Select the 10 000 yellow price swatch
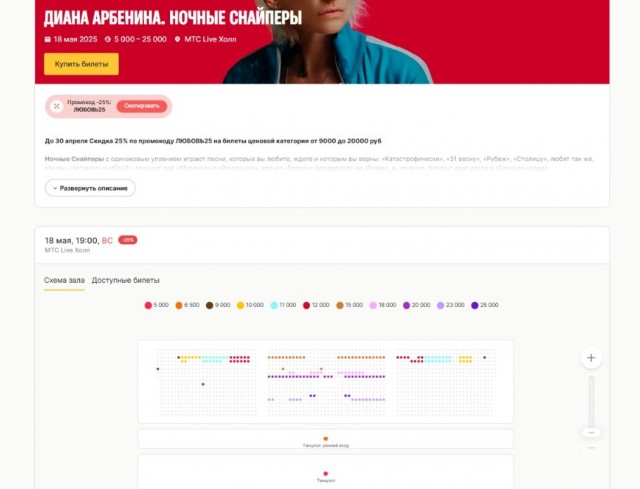The height and width of the screenshot is (489, 640). pos(240,305)
